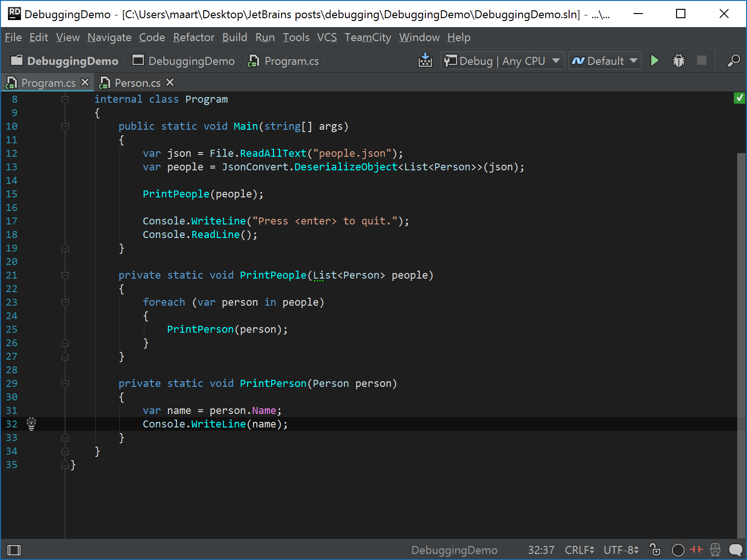Toggle the read-only lock icon in status bar

pyautogui.click(x=655, y=550)
